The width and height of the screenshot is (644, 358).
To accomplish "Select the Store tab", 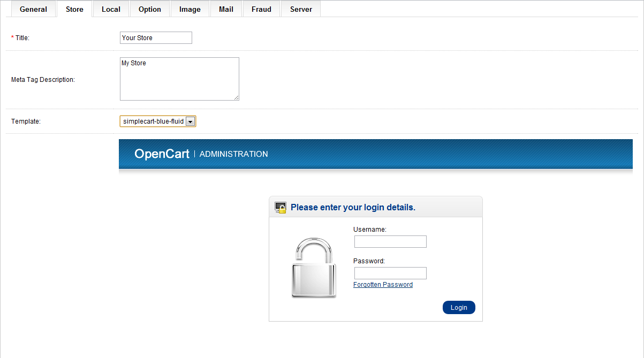I will coord(74,9).
